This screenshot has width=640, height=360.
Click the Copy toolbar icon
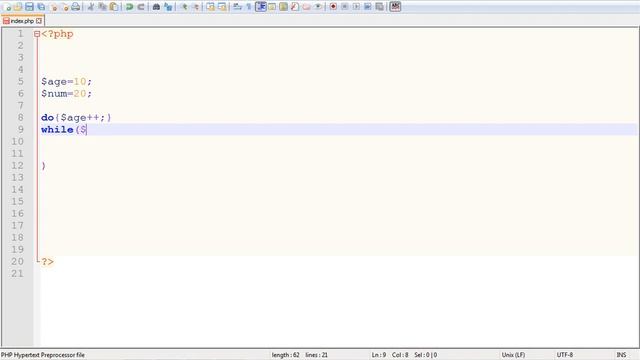(102, 7)
